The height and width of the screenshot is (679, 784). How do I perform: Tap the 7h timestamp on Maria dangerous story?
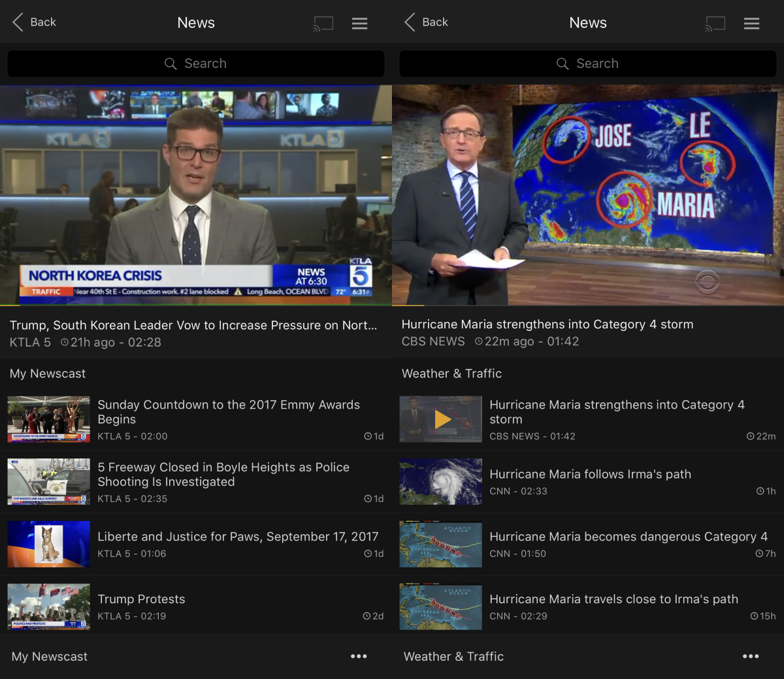766,554
